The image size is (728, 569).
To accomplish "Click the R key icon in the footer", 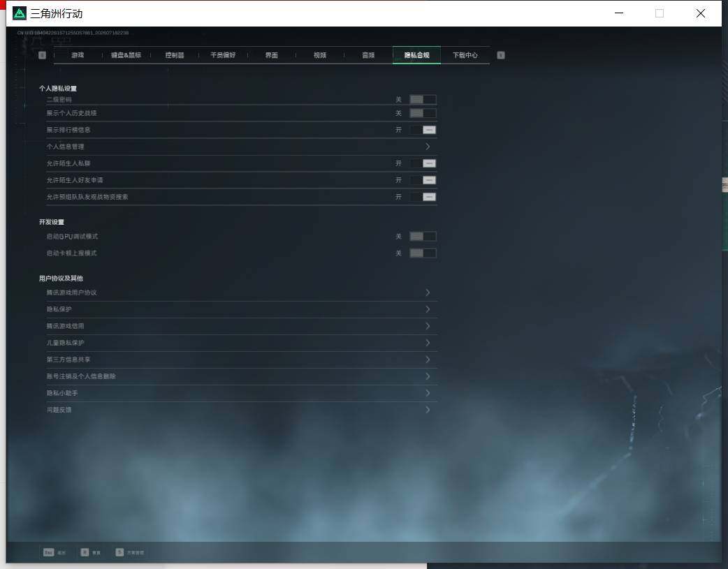I will pos(85,552).
